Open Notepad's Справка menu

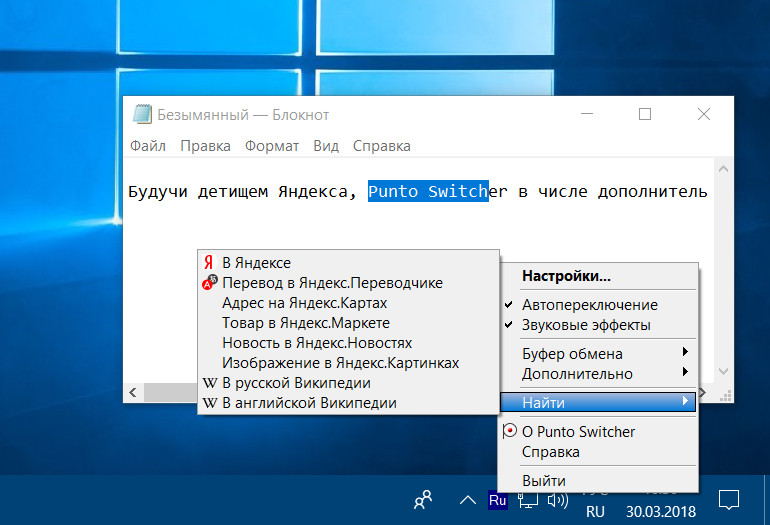click(382, 146)
